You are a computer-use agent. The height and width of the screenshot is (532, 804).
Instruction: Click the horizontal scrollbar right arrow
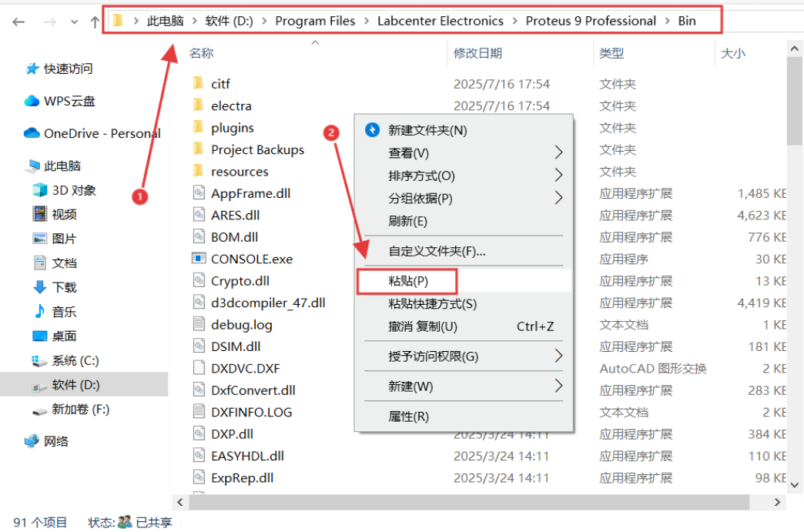coord(777,502)
